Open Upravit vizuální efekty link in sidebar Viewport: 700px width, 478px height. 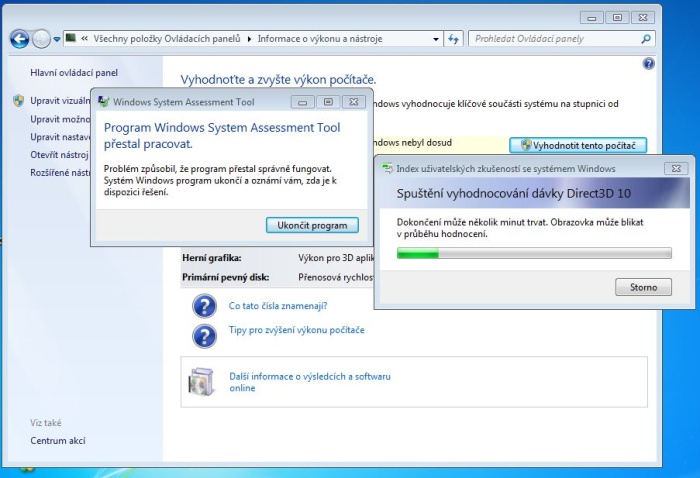(x=60, y=101)
